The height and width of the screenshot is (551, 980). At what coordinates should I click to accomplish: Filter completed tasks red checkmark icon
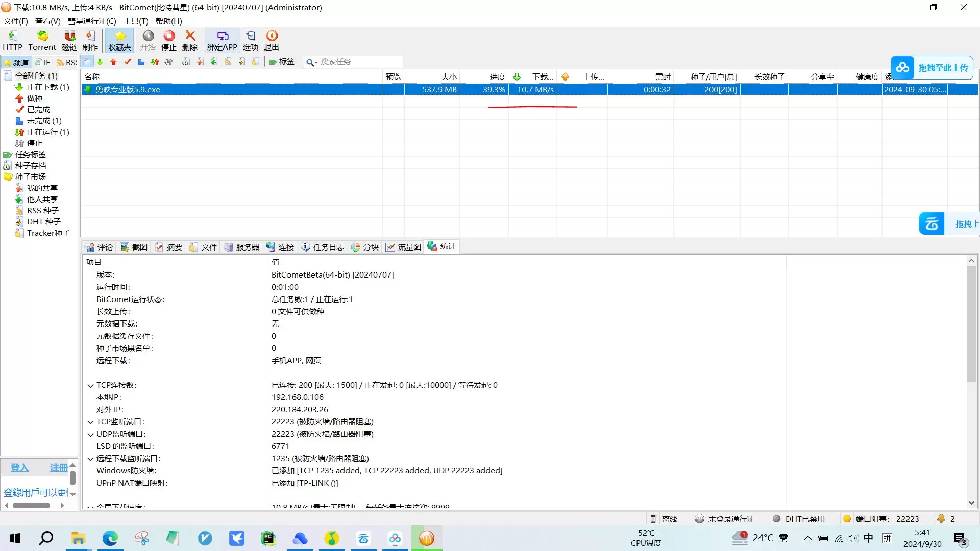pyautogui.click(x=128, y=62)
